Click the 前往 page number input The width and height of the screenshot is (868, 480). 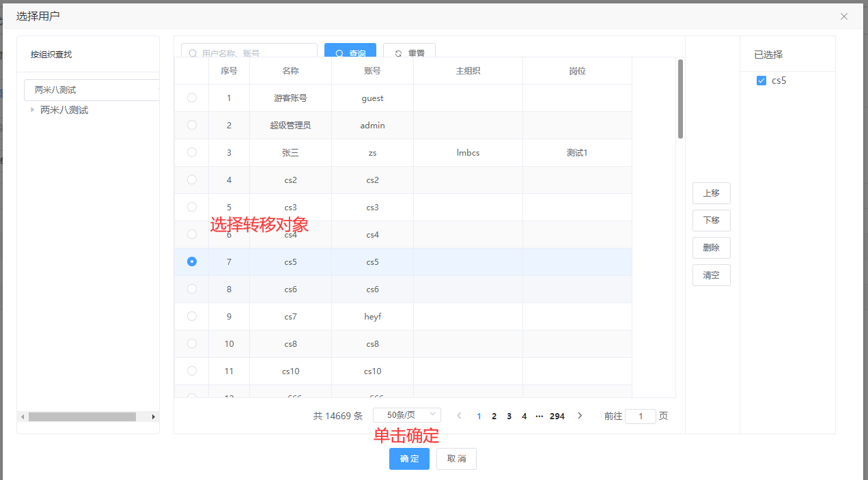click(x=640, y=416)
